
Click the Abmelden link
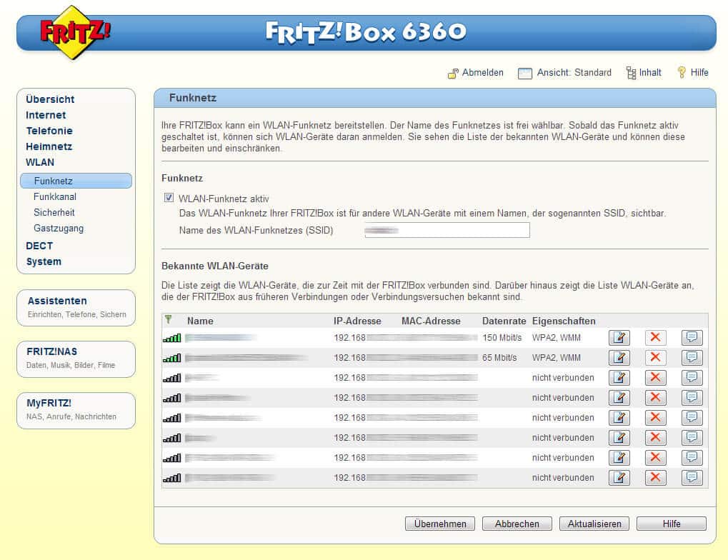point(482,73)
